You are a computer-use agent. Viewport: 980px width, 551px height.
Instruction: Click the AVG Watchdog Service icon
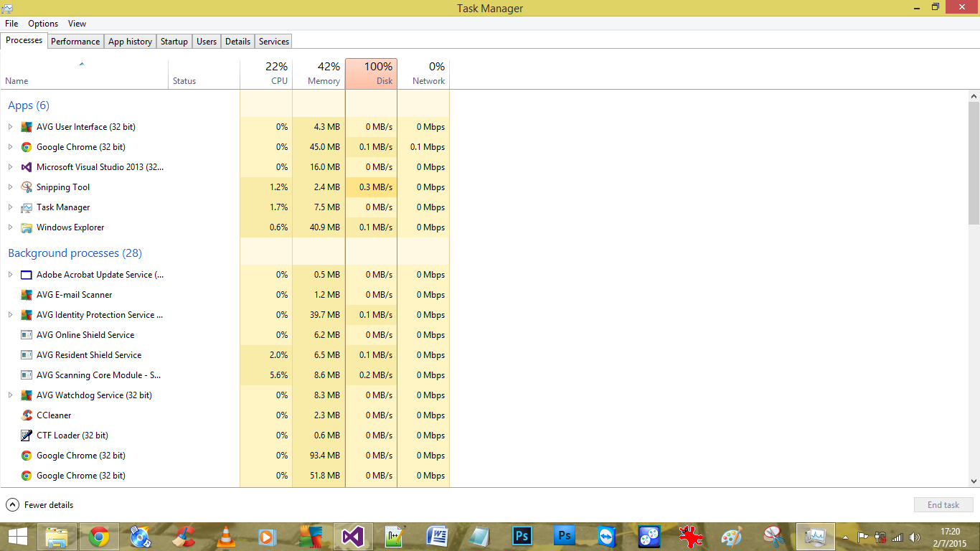point(27,395)
